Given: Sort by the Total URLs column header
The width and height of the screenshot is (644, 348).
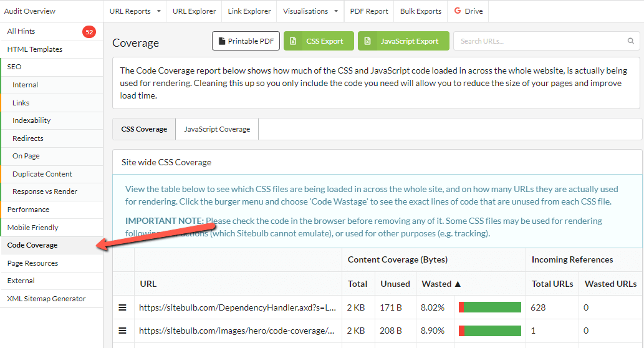Looking at the screenshot, I should pyautogui.click(x=552, y=284).
